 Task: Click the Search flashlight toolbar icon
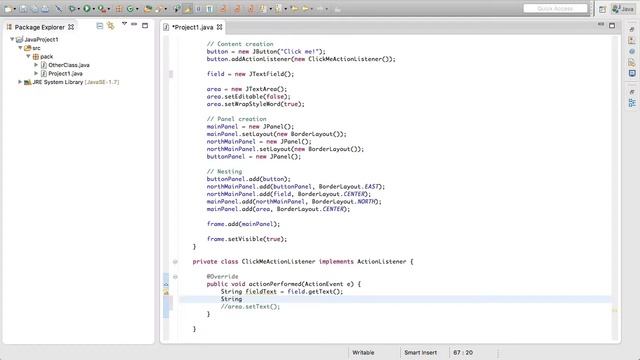158,9
